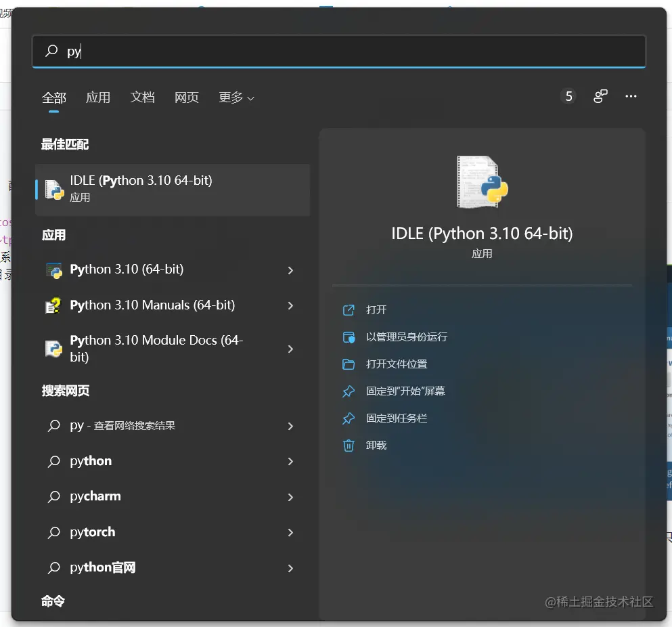Click 打开 to launch IDLE
This screenshot has width=672, height=627.
pyautogui.click(x=376, y=310)
